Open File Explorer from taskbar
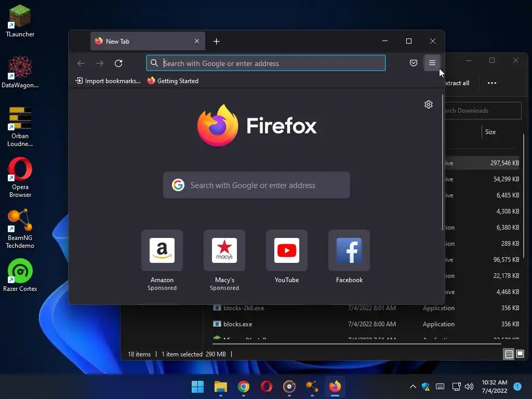The height and width of the screenshot is (399, 532). pos(220,387)
